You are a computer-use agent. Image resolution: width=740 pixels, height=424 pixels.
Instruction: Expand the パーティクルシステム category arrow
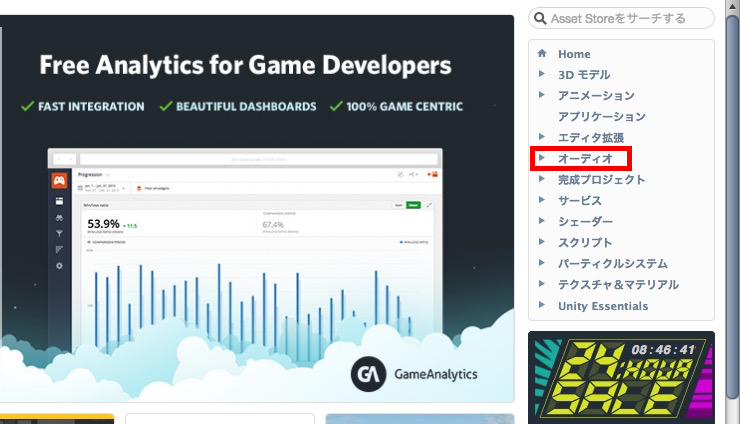point(542,263)
